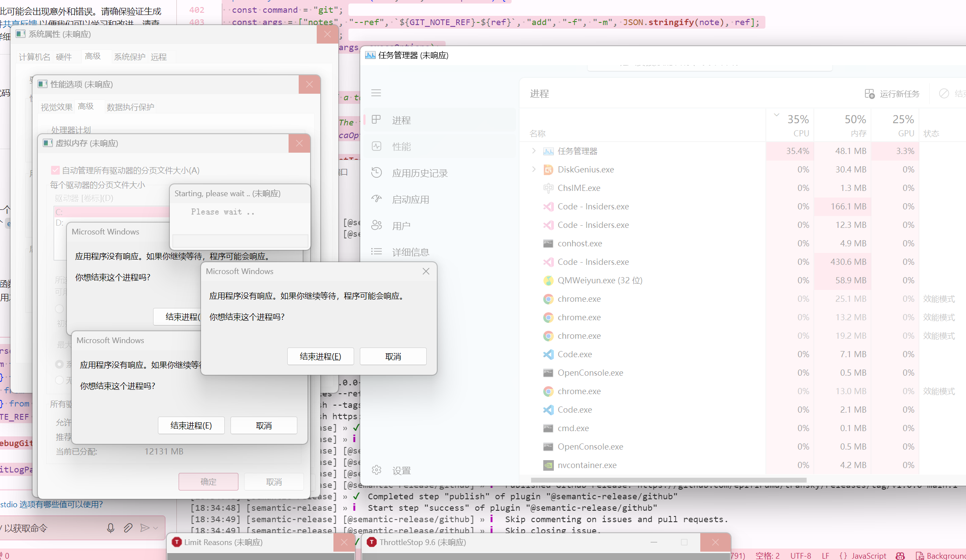966x560 pixels.
Task: Click the microphone icon in chat input
Action: 110,528
